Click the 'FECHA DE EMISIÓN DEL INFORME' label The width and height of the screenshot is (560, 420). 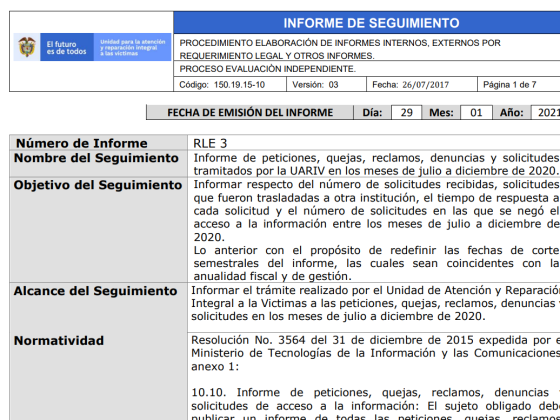[250, 112]
